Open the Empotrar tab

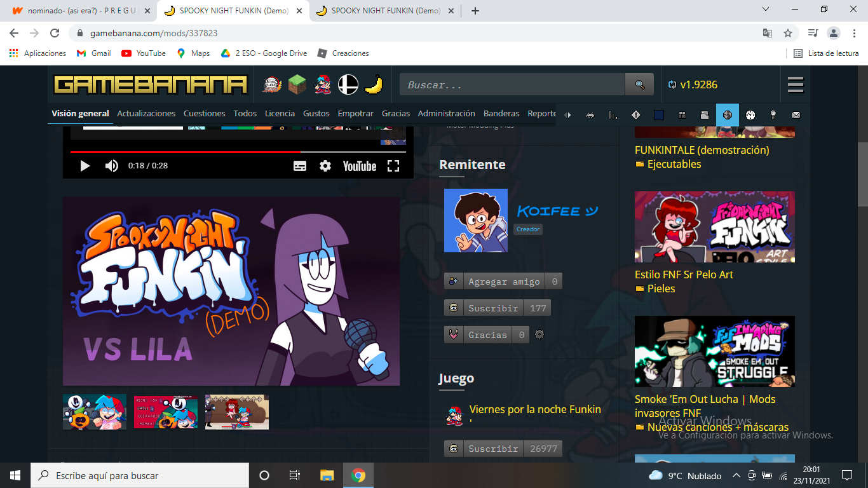tap(356, 114)
